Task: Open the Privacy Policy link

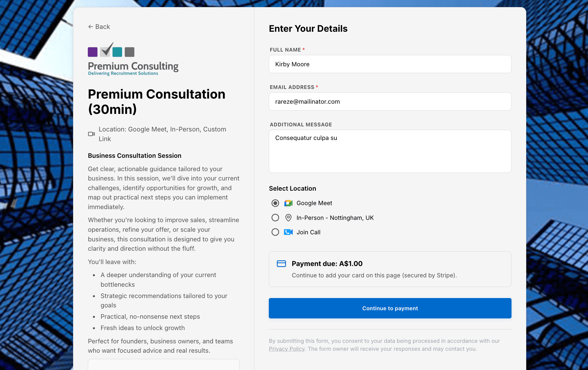Action: (x=287, y=349)
